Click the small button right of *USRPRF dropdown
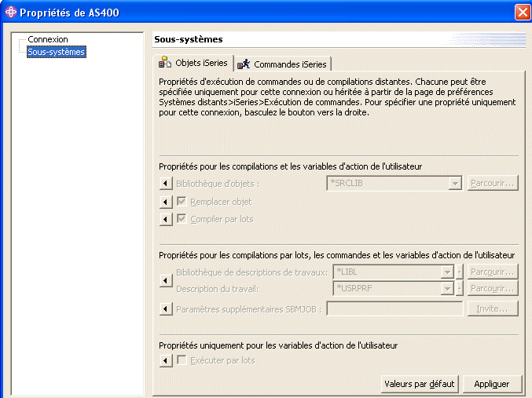This screenshot has width=532, height=398. point(460,289)
